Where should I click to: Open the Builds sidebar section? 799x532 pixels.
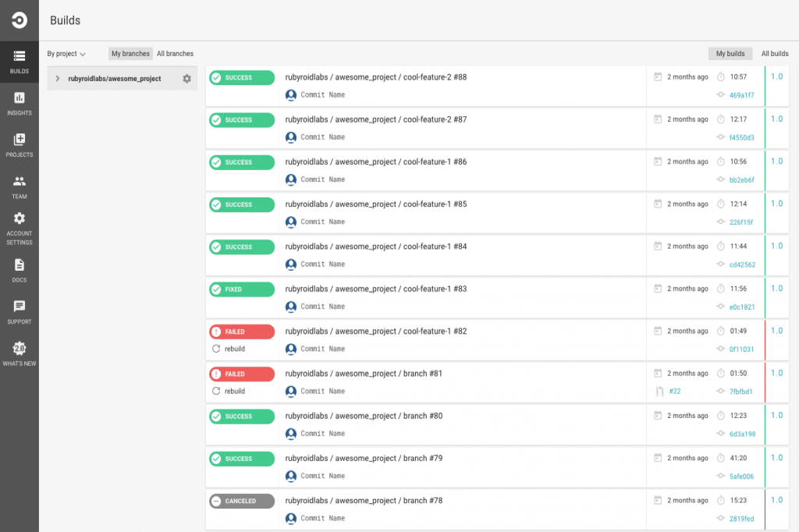tap(20, 62)
